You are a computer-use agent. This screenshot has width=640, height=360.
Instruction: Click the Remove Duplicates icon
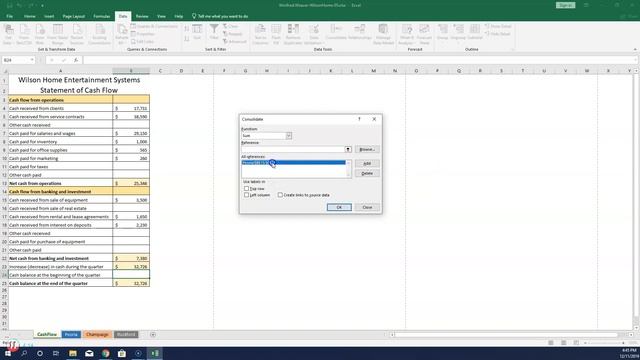293,34
